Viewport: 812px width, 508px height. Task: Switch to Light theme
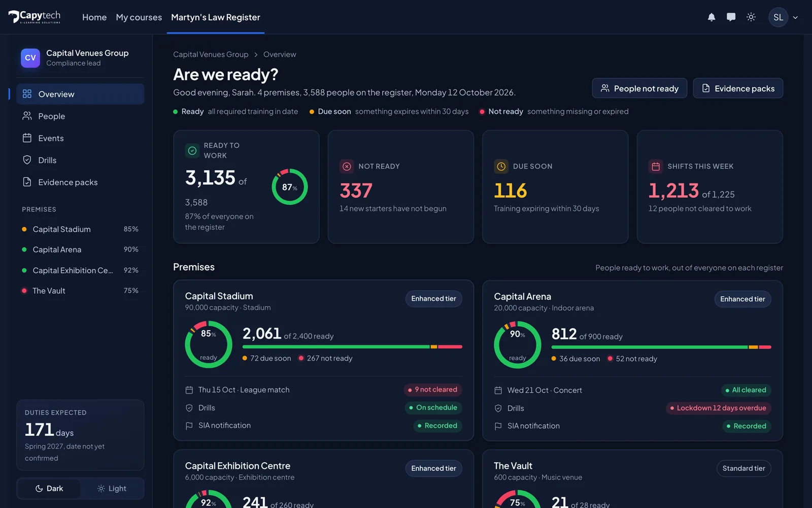[x=112, y=489]
